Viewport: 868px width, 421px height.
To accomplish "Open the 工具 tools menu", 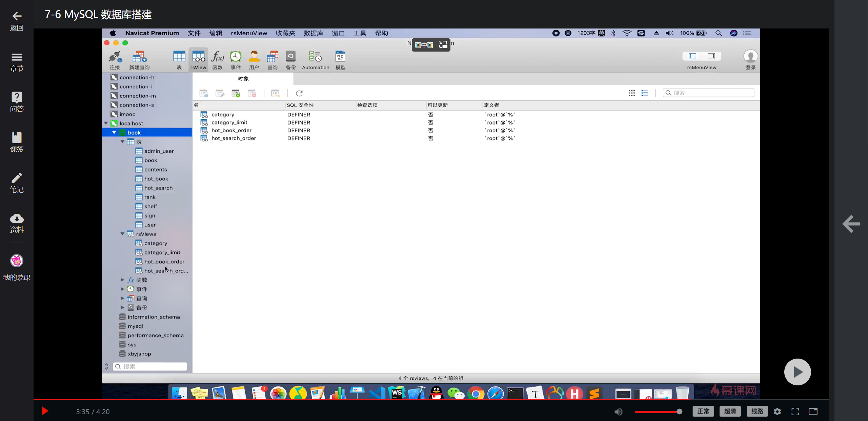I will tap(360, 33).
